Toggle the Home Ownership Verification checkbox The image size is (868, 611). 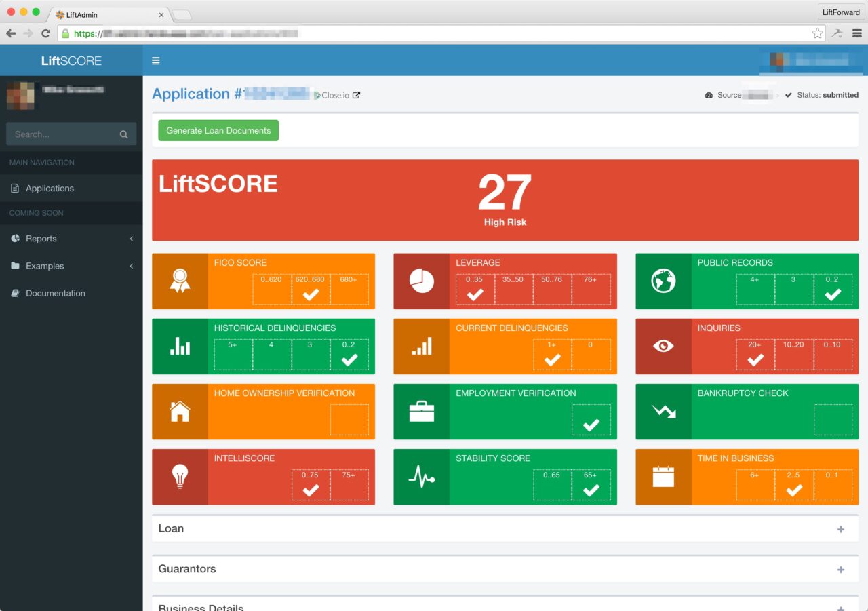coord(349,420)
